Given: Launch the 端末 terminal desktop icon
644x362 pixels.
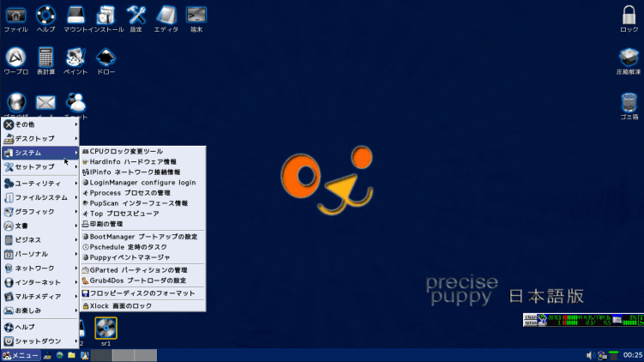Looking at the screenshot, I should click(196, 20).
